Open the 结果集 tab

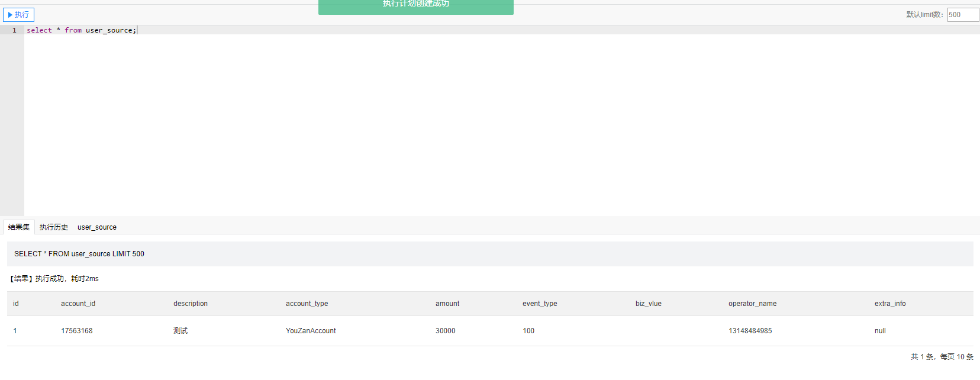coord(19,227)
